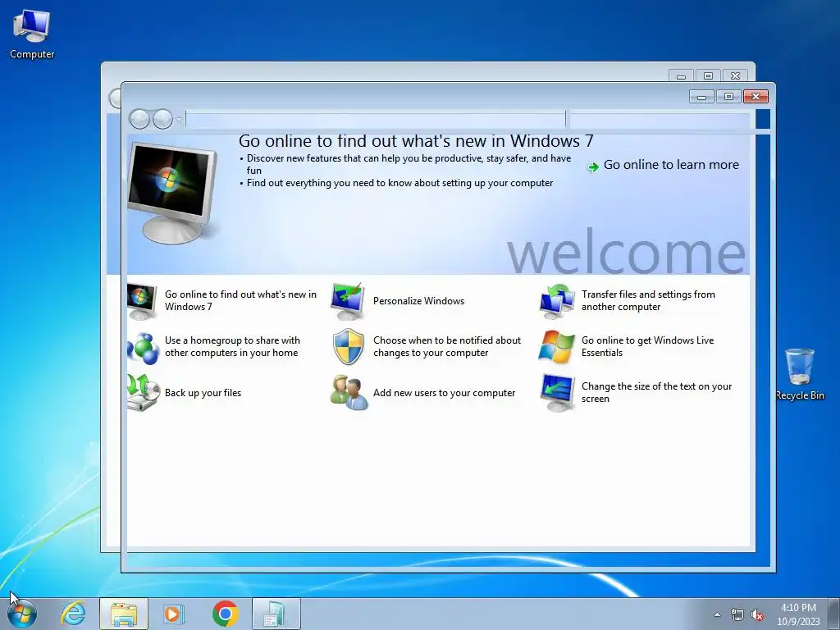Open Windows Explorer from the taskbar

(x=124, y=614)
